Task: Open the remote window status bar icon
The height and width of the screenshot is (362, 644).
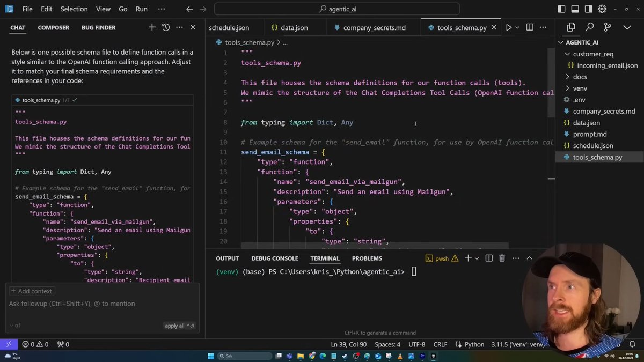Action: tap(9, 344)
